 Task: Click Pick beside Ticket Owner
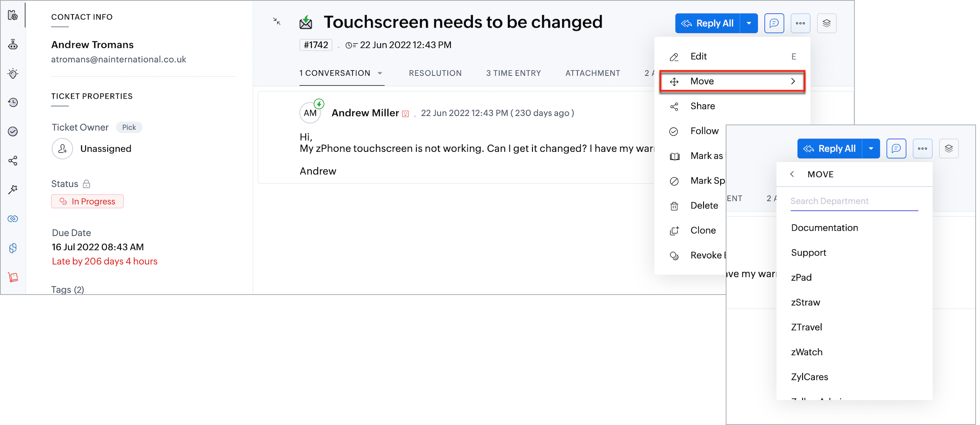[x=129, y=127]
